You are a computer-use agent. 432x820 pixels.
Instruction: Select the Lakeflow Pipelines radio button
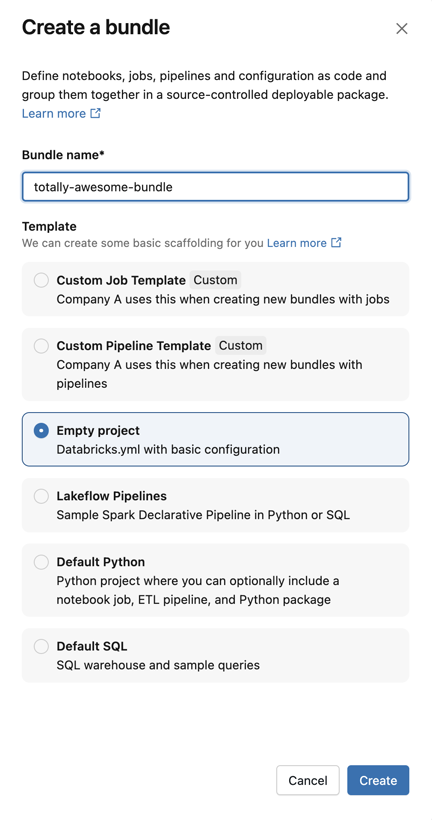[x=41, y=496]
